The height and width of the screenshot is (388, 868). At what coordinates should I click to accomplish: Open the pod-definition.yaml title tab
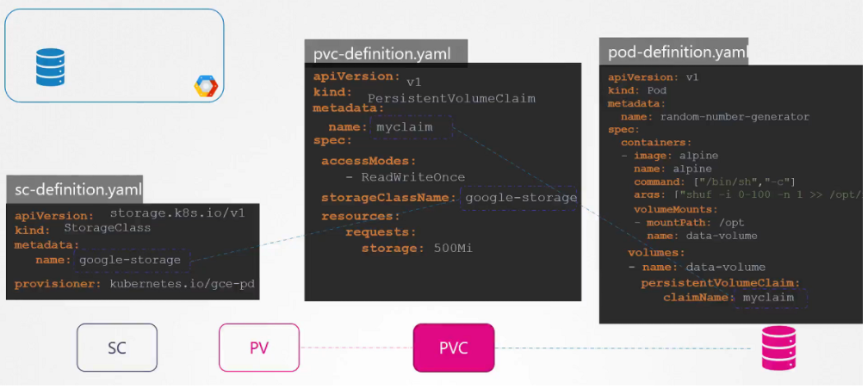[675, 52]
